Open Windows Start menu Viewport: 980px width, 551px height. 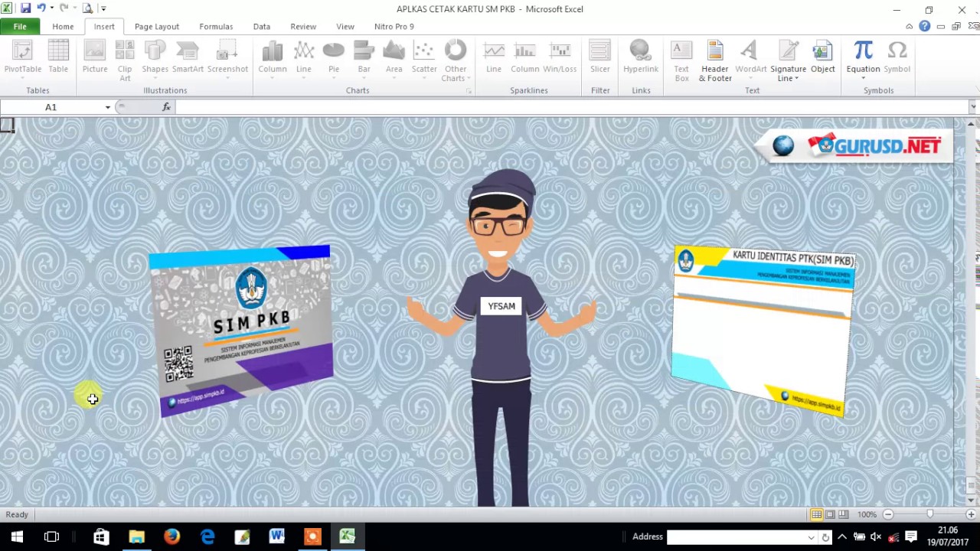point(17,537)
